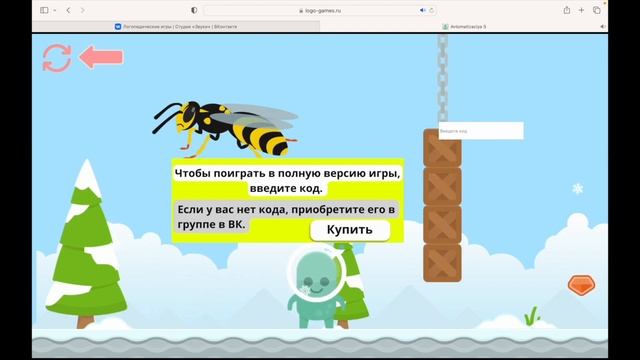Go back with Safari back arrow
The height and width of the screenshot is (360, 640).
tap(68, 10)
